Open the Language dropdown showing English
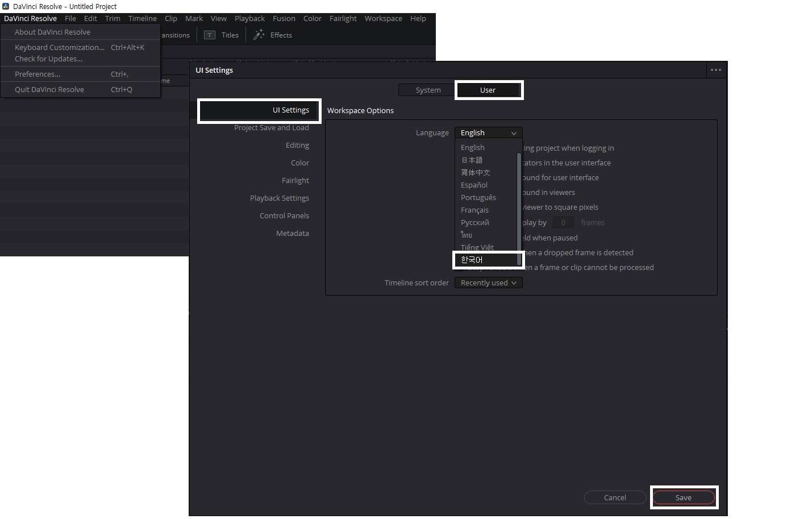 (x=488, y=132)
